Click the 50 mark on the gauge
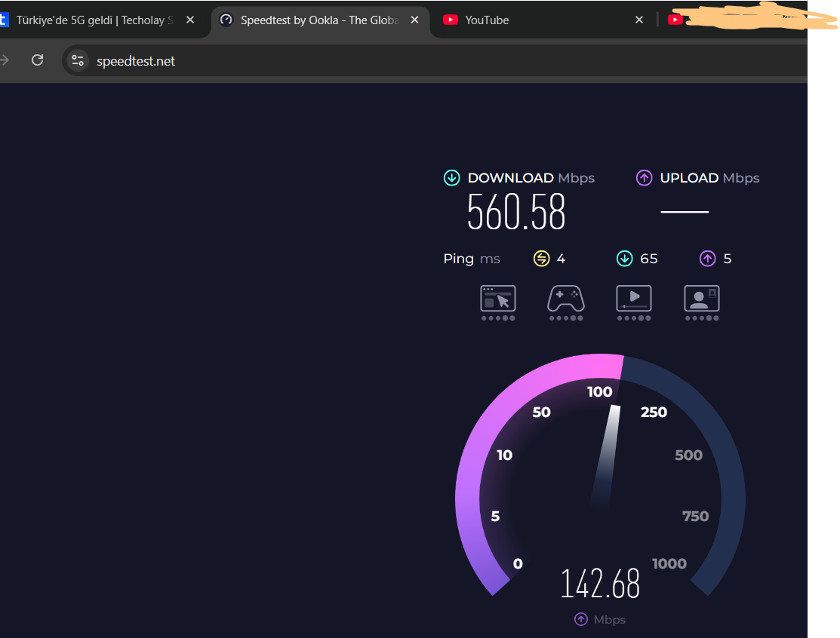The height and width of the screenshot is (638, 840). point(541,412)
